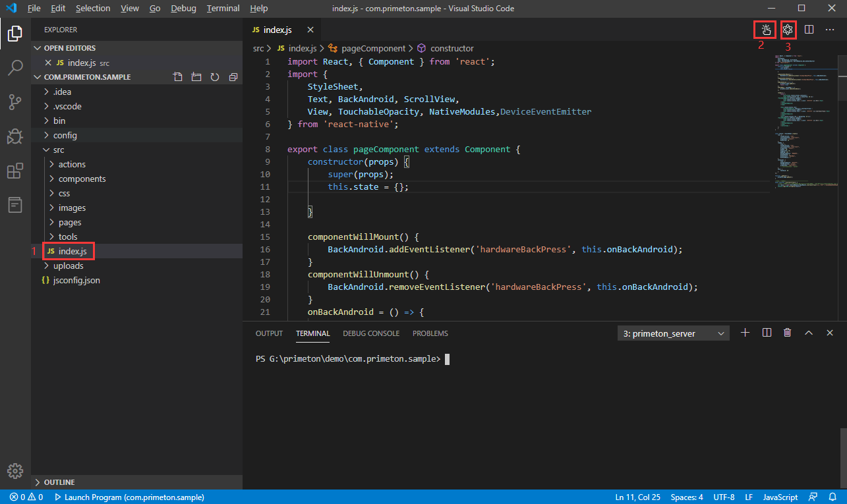Open the primeton_server terminal dropdown

point(673,333)
